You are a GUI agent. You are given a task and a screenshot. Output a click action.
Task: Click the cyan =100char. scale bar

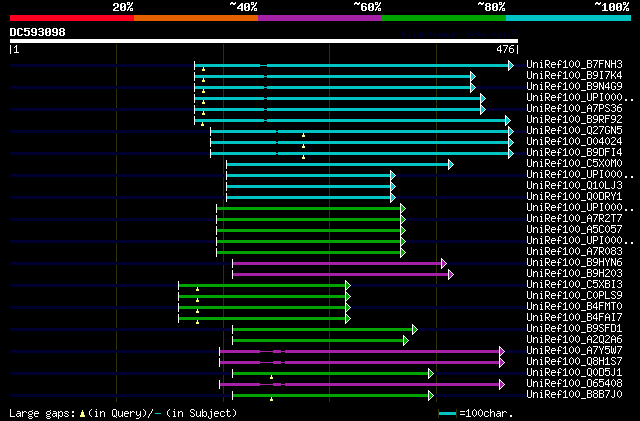click(x=447, y=414)
